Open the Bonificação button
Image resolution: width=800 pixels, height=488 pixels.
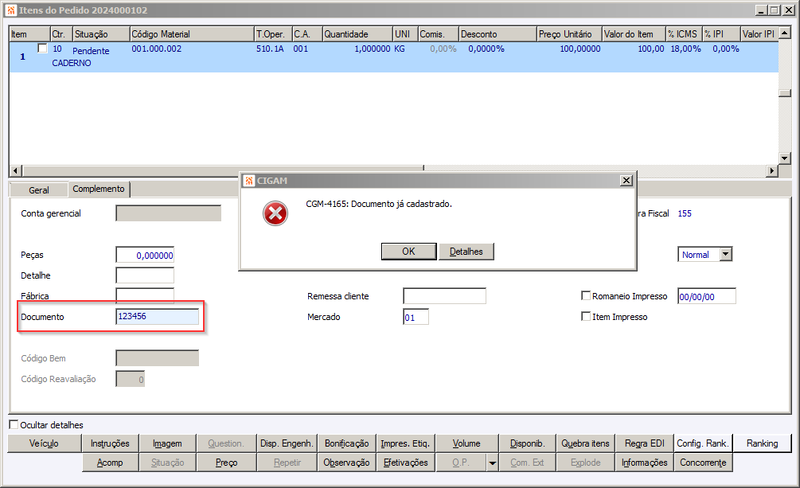[346, 444]
